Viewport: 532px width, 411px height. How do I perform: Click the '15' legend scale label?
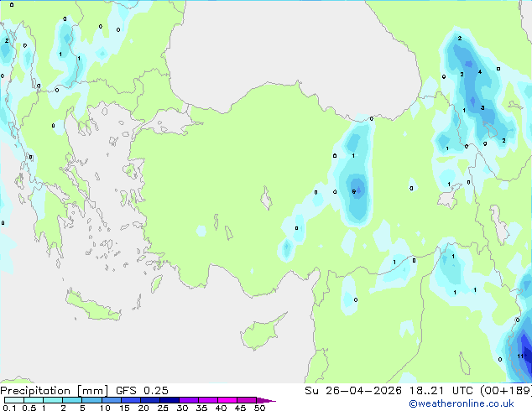coord(124,408)
